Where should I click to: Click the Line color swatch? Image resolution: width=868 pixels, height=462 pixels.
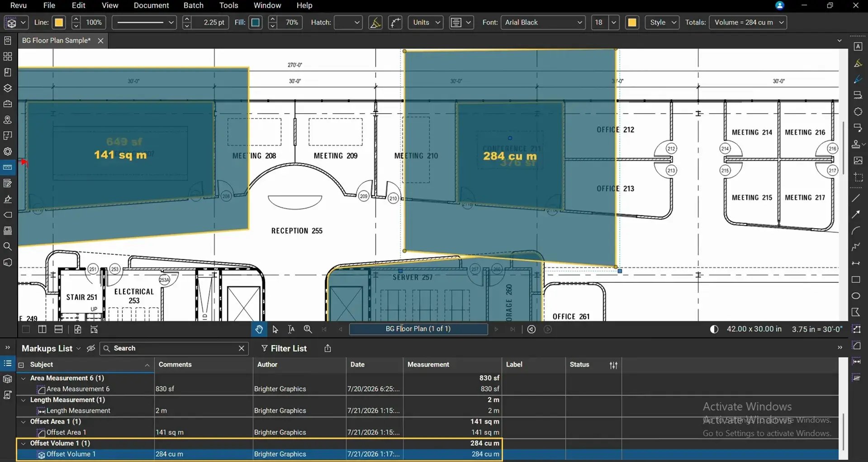click(x=59, y=23)
